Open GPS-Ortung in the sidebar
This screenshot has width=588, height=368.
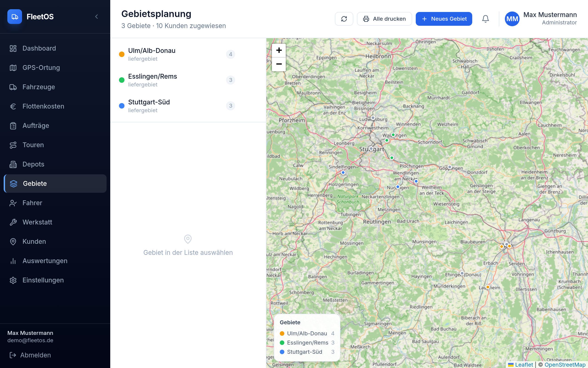55,68
